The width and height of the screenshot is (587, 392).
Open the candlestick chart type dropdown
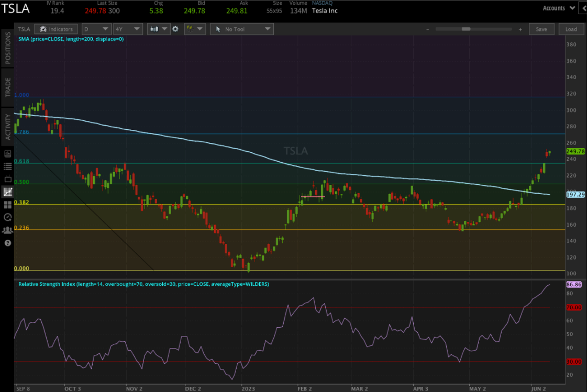point(158,29)
